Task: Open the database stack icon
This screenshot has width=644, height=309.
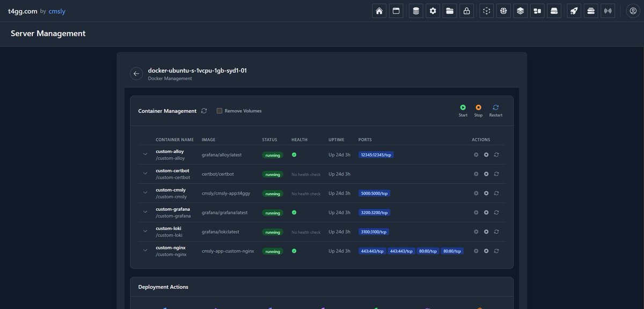Action: [x=416, y=11]
